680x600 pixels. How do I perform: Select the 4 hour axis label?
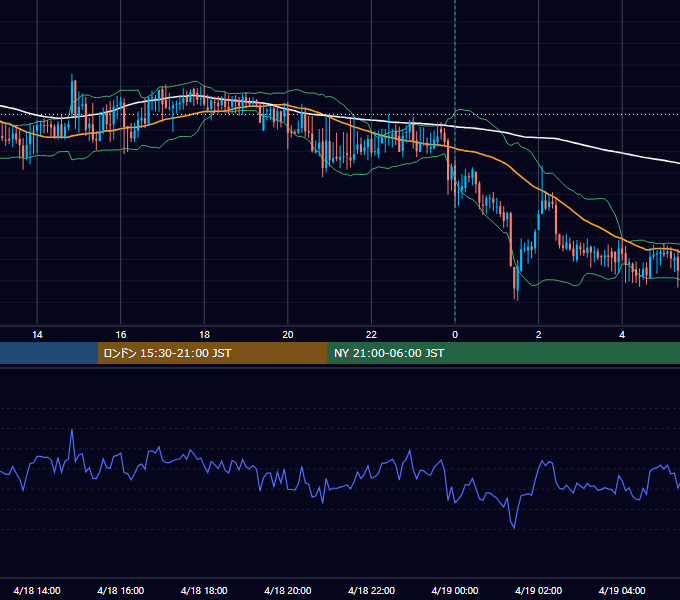(x=622, y=335)
